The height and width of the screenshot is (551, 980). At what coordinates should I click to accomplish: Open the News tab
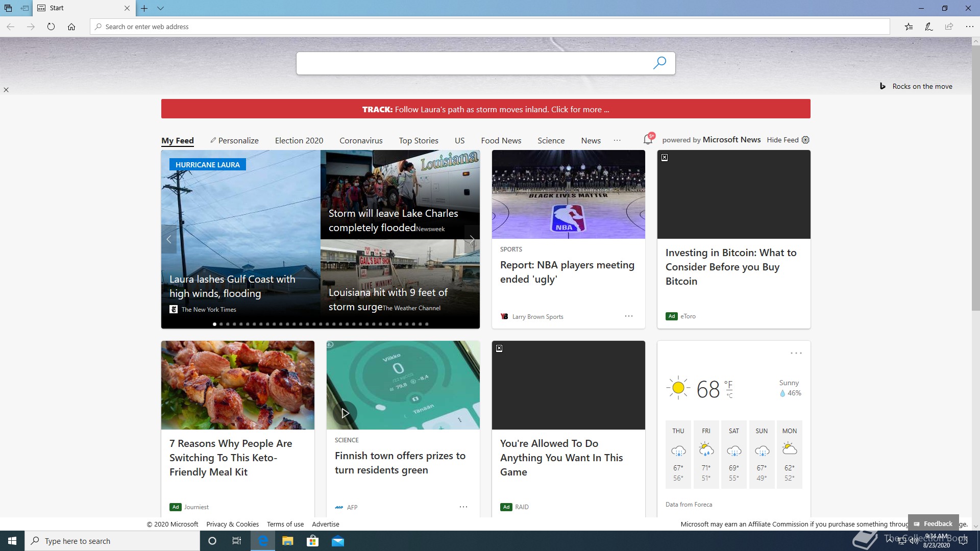pos(591,140)
